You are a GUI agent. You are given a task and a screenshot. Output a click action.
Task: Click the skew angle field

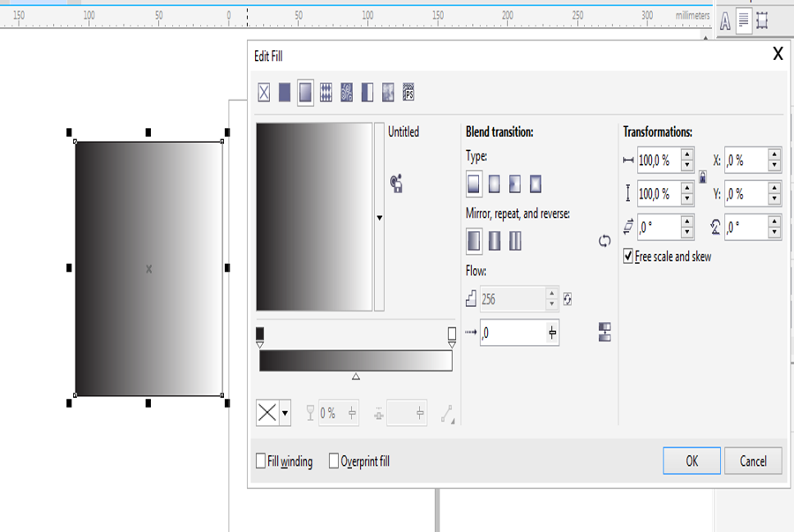[659, 228]
